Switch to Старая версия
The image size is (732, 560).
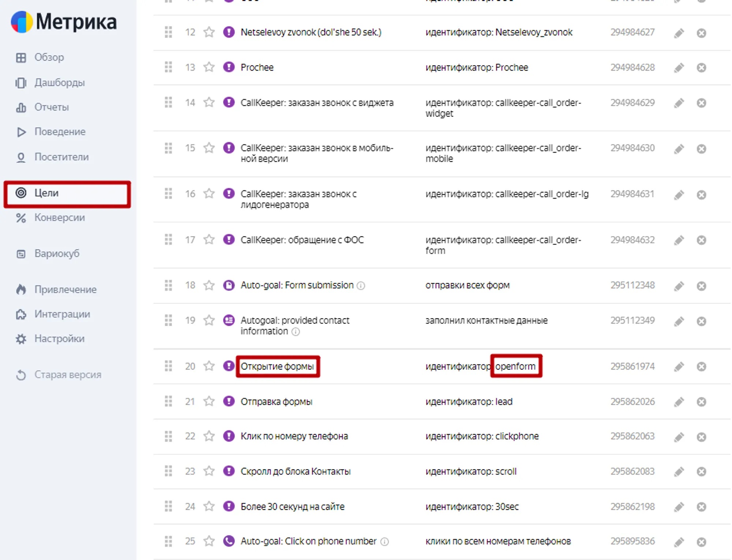coord(67,375)
